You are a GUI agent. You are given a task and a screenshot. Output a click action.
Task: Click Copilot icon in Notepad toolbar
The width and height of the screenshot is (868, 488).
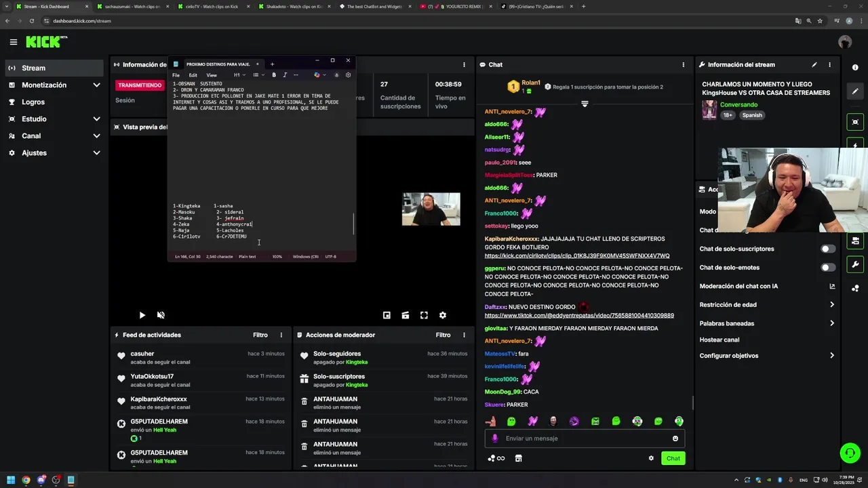(x=317, y=75)
